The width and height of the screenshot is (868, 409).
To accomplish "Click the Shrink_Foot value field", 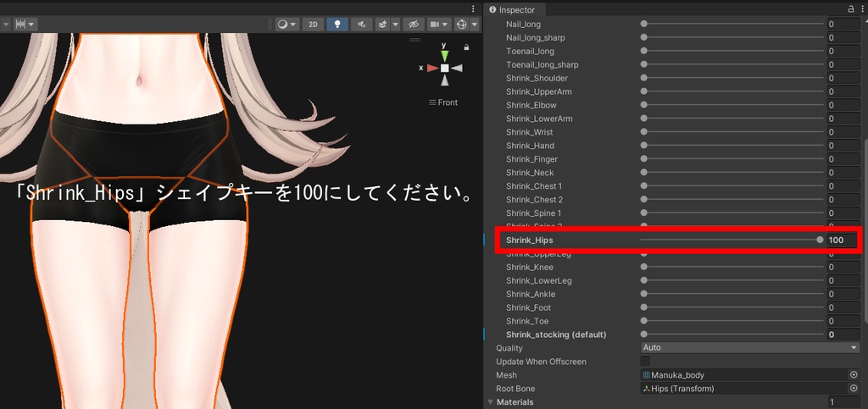I will [843, 307].
